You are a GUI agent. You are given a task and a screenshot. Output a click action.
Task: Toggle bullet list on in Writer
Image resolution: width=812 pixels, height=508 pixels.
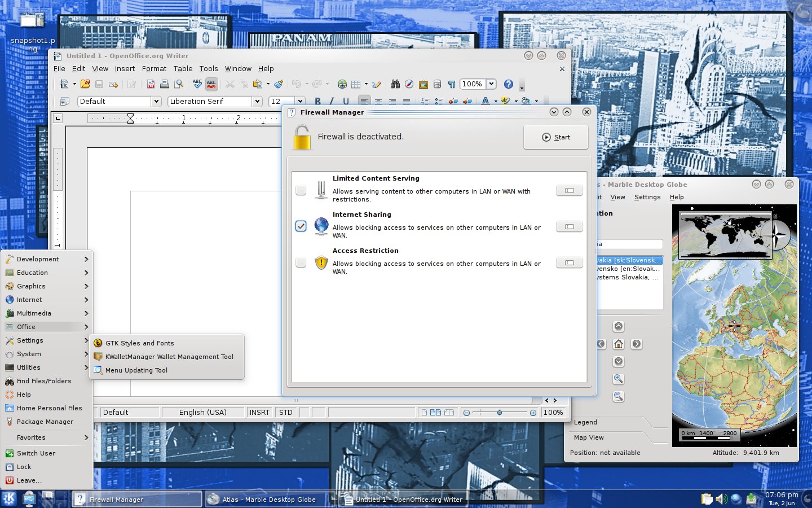[x=439, y=101]
